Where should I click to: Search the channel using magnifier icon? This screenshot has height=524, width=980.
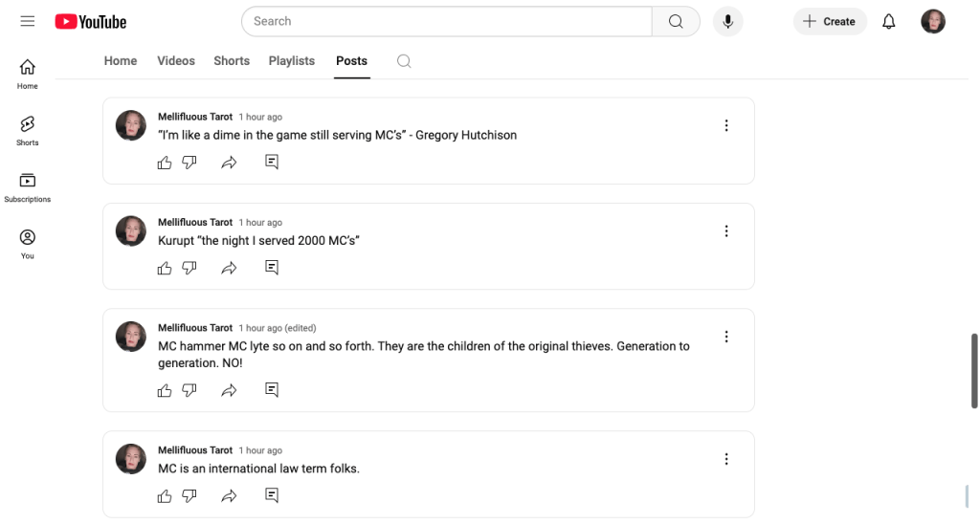click(404, 61)
